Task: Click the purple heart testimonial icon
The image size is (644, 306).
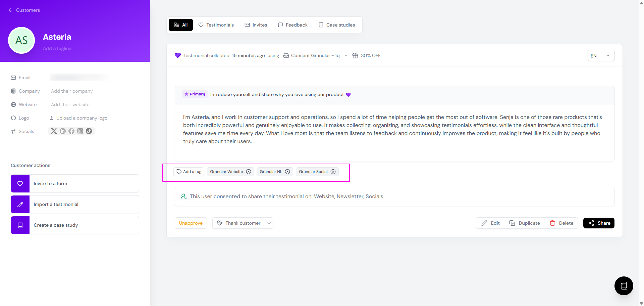Action: 178,55
